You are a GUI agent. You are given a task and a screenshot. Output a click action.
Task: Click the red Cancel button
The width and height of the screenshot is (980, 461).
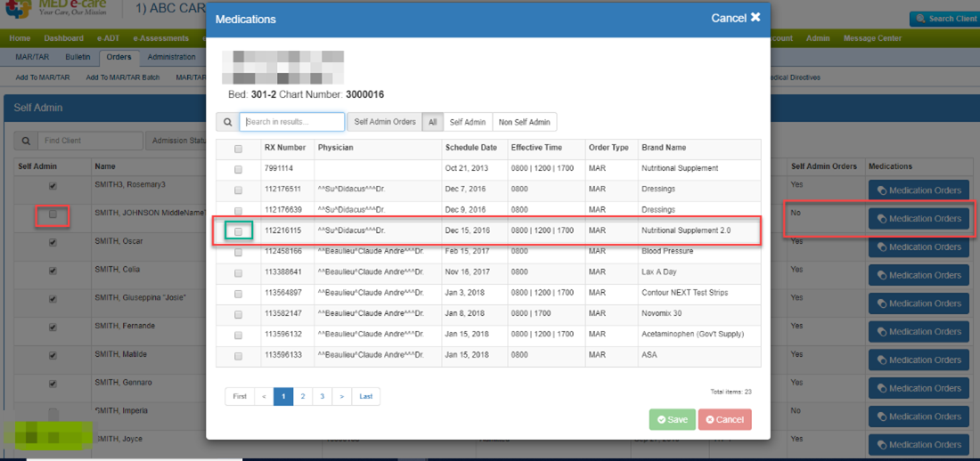click(724, 419)
